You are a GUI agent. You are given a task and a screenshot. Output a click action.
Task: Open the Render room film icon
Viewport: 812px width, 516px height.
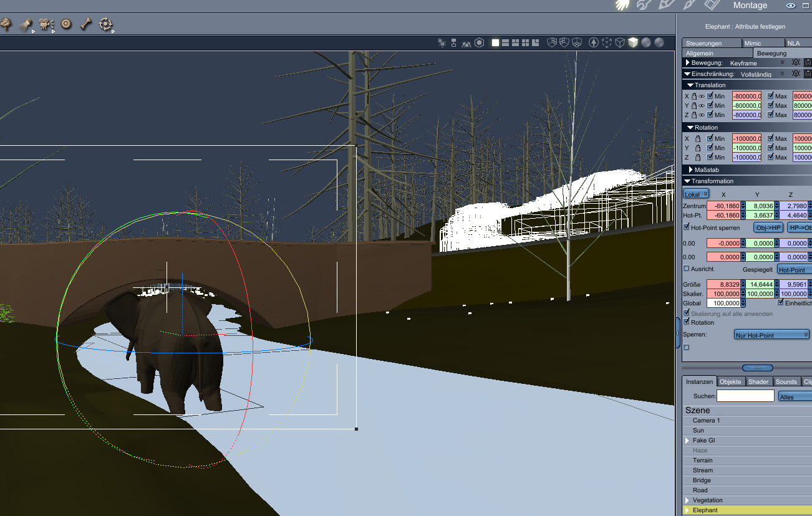click(x=712, y=5)
